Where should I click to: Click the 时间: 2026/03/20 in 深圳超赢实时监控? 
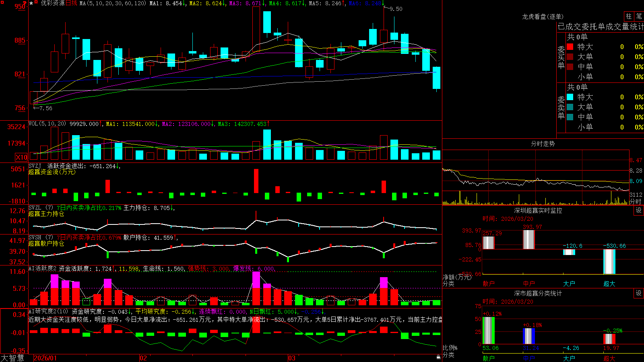point(508,219)
